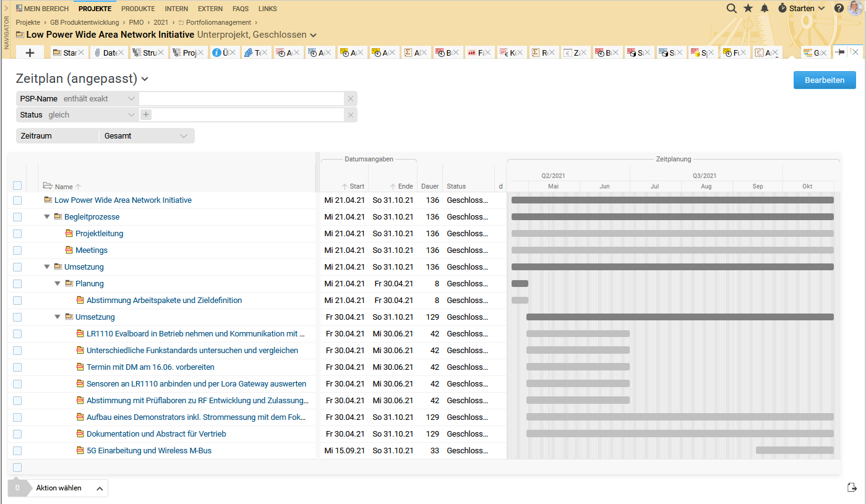The width and height of the screenshot is (866, 504).
Task: Toggle select-all checkbox in table header
Action: point(17,186)
